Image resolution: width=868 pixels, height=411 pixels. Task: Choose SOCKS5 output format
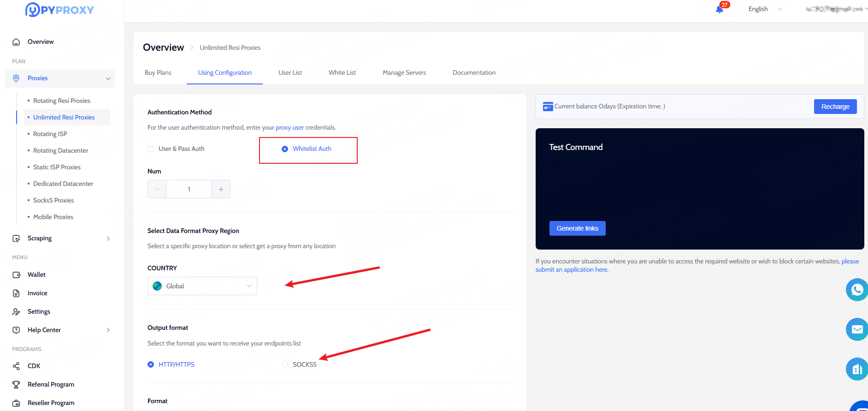(x=285, y=365)
